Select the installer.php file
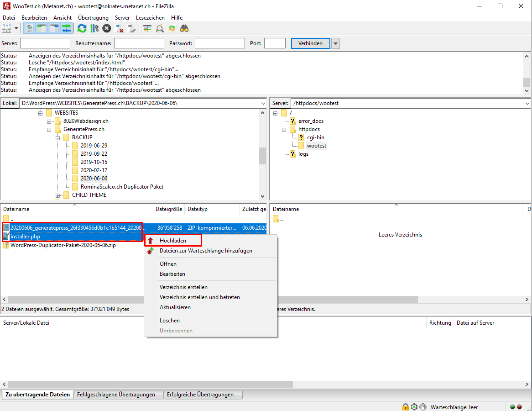 point(25,237)
